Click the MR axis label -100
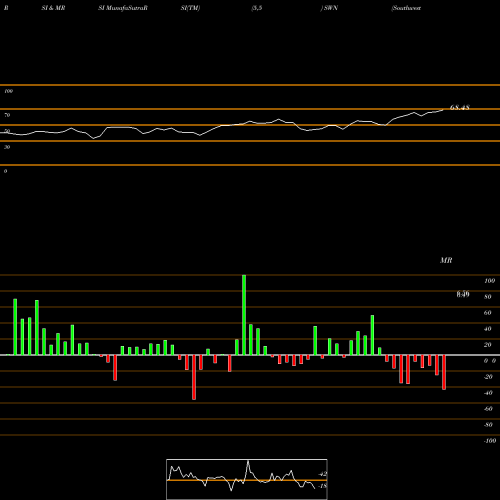This screenshot has height=500, width=500. coord(490,441)
